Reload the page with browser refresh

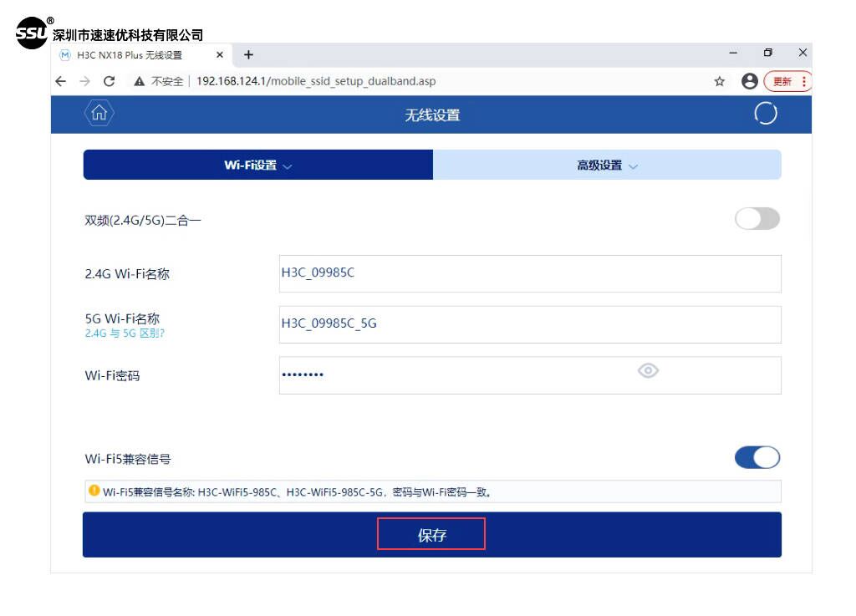tap(109, 81)
